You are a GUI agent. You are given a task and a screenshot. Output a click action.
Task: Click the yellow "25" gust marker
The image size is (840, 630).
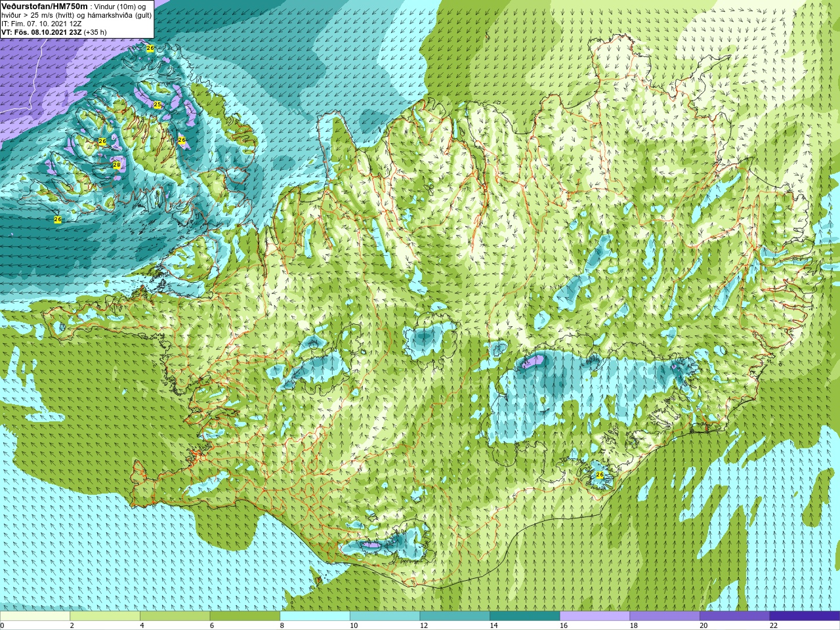(157, 104)
